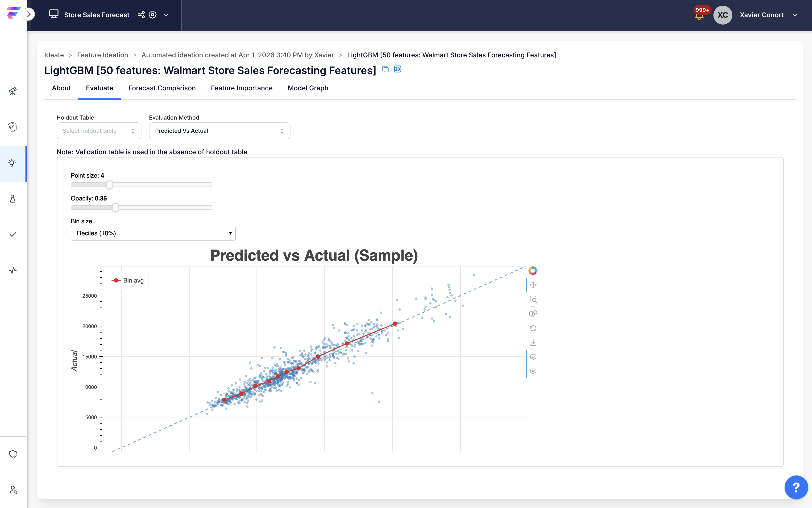Activate the pan tool on the chart
This screenshot has height=508, width=812.
[534, 285]
